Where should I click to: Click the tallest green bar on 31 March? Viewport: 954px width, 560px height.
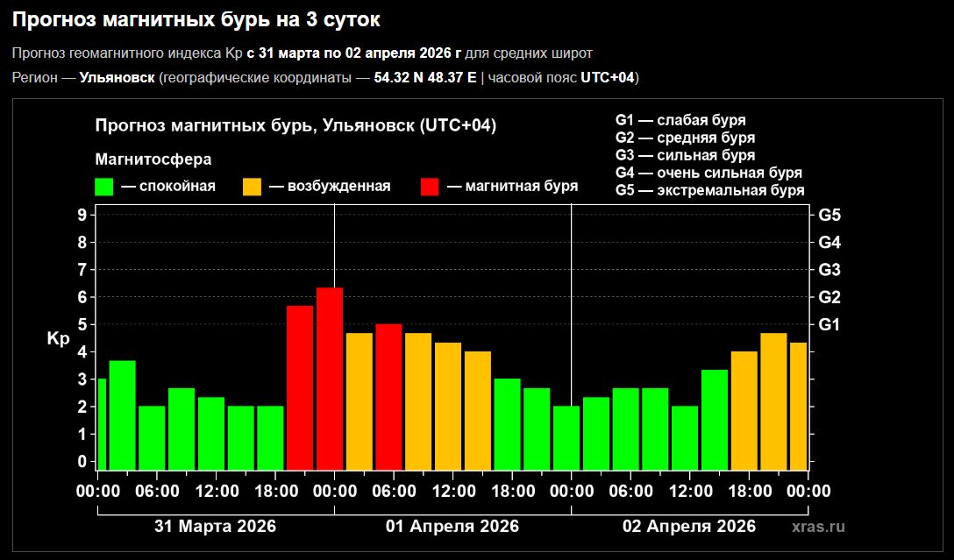pyautogui.click(x=122, y=415)
